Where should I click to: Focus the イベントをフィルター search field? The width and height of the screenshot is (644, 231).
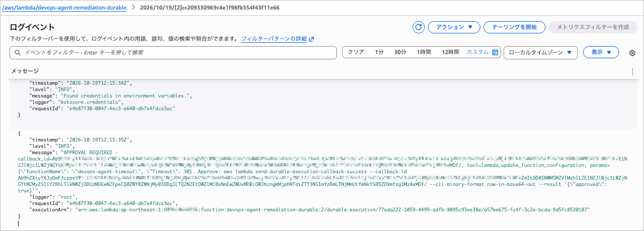[173, 52]
